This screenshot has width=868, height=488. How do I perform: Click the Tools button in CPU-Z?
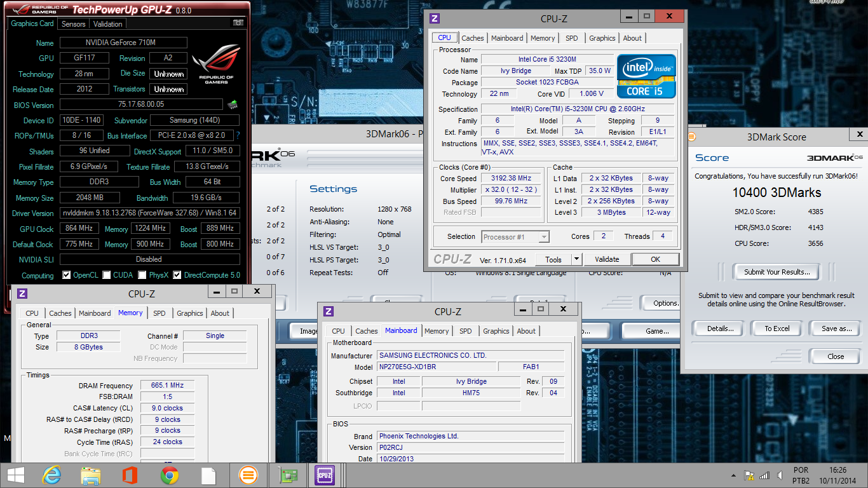[x=553, y=259]
